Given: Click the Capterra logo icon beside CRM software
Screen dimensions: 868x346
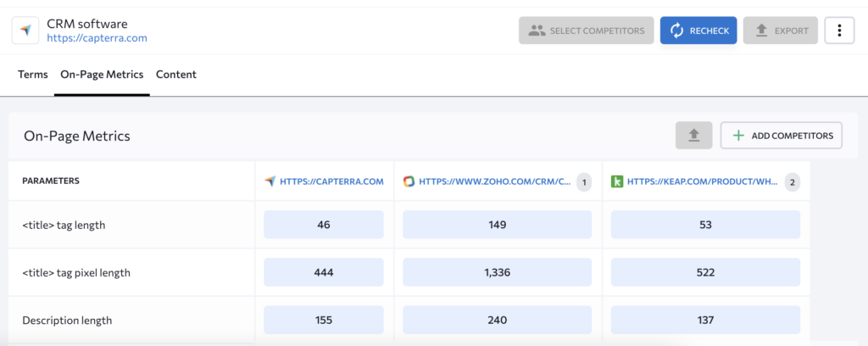Looking at the screenshot, I should [x=25, y=31].
